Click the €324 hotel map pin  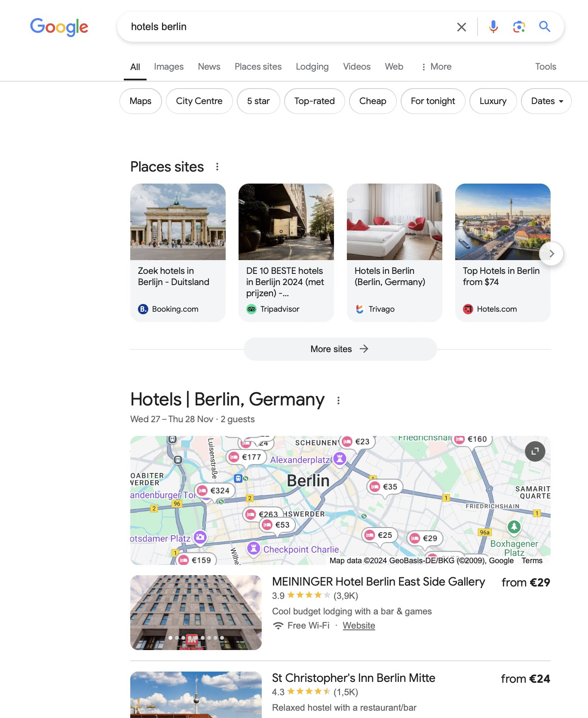[214, 491]
